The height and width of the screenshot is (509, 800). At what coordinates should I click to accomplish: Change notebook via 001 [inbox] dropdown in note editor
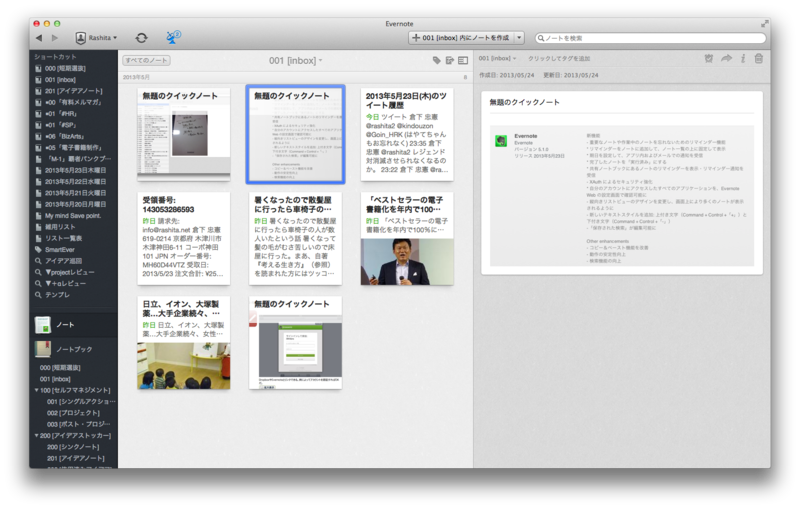(x=497, y=59)
